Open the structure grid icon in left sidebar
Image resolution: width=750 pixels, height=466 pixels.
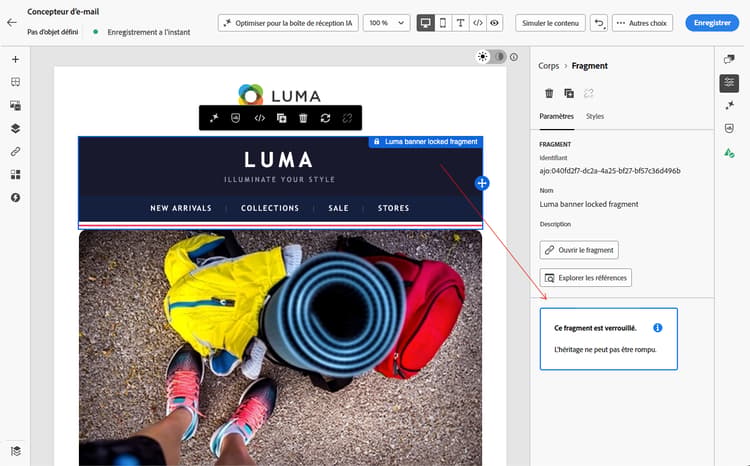pyautogui.click(x=15, y=82)
